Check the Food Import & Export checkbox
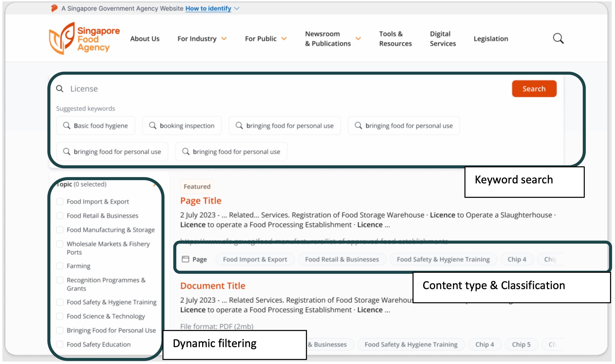 click(60, 202)
